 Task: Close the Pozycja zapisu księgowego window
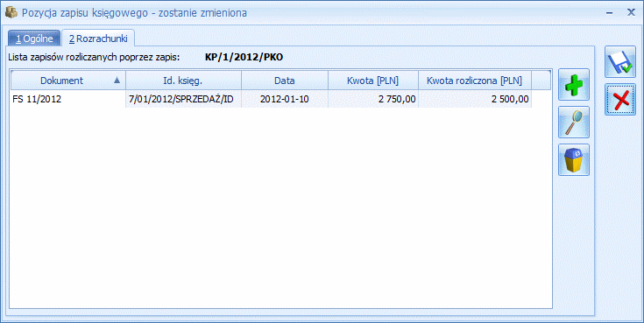coord(631,12)
